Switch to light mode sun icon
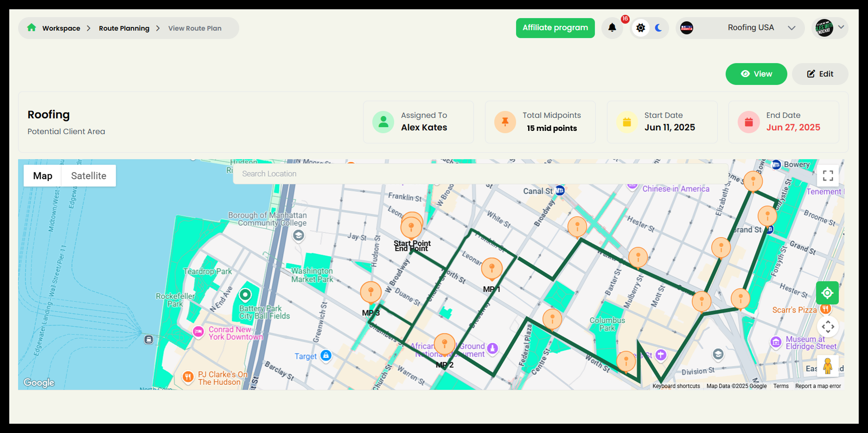Viewport: 868px width, 433px height. 641,28
